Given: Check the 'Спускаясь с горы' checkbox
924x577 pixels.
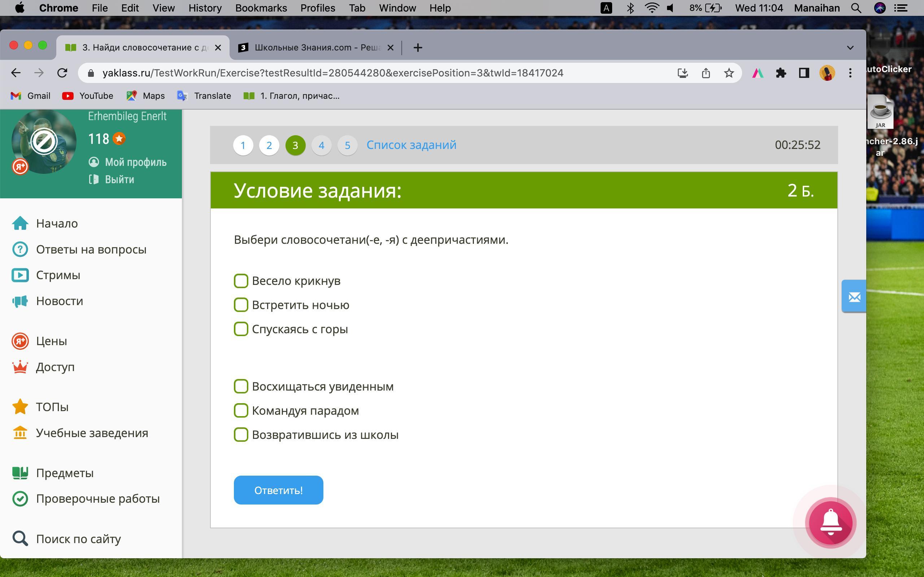Looking at the screenshot, I should pyautogui.click(x=241, y=329).
